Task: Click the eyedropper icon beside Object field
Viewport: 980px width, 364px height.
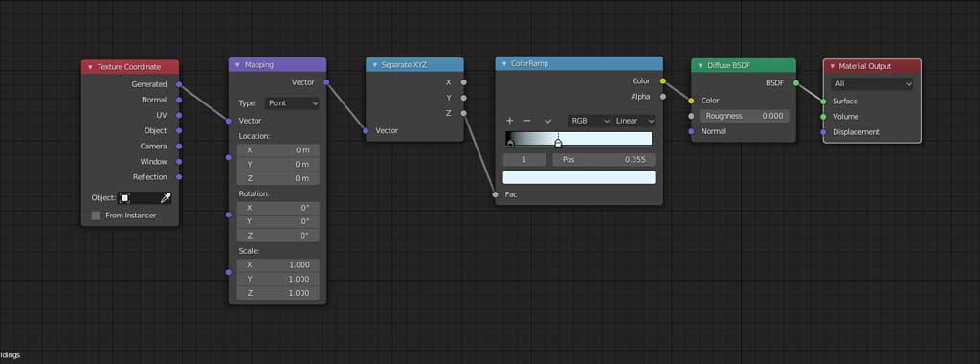Action: coord(166,198)
